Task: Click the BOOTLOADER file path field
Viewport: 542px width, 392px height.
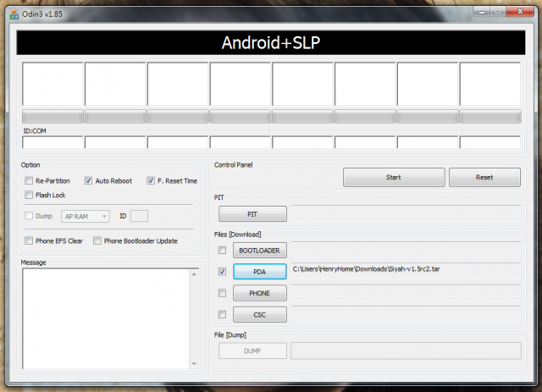Action: pyautogui.click(x=406, y=250)
